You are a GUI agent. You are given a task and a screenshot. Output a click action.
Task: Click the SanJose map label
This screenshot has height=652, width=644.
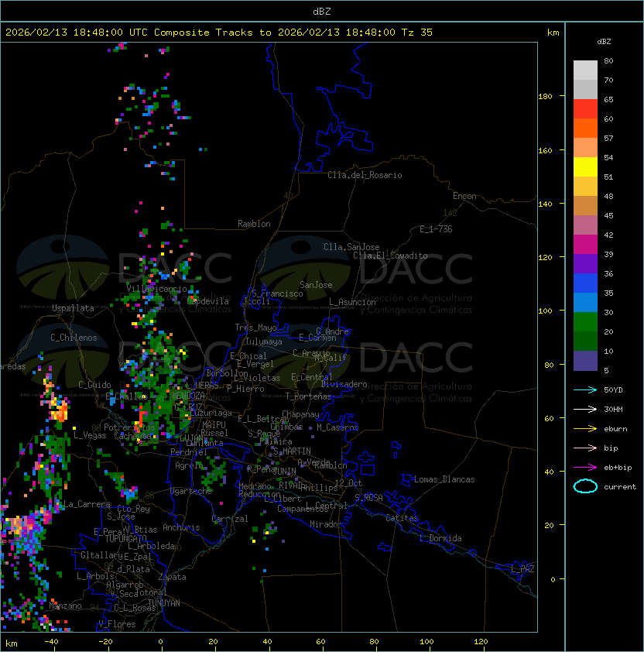tap(316, 285)
